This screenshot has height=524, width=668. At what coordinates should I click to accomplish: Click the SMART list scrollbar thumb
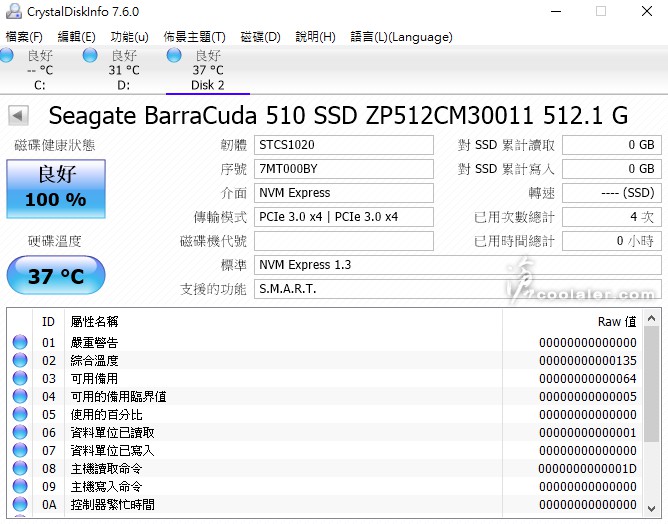coord(651,384)
